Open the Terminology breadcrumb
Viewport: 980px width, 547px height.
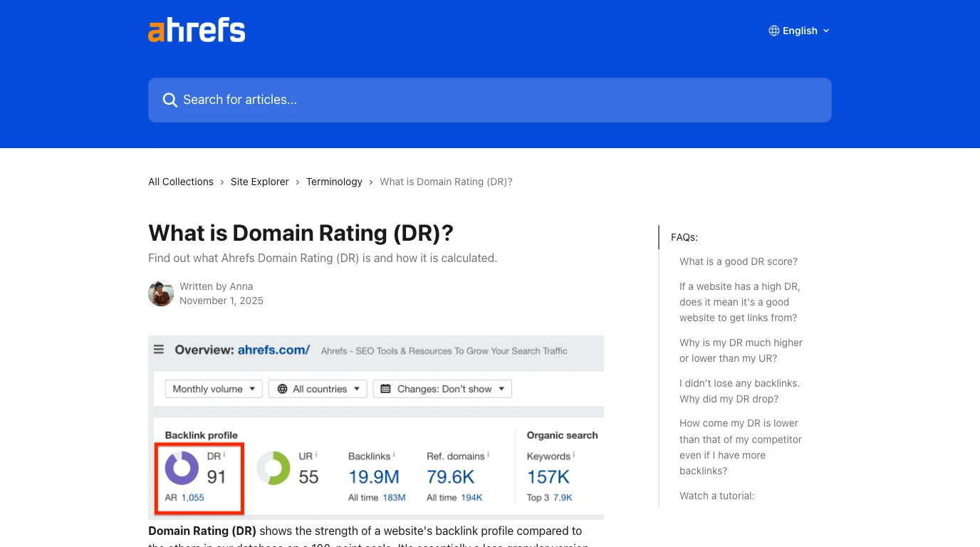pos(334,182)
